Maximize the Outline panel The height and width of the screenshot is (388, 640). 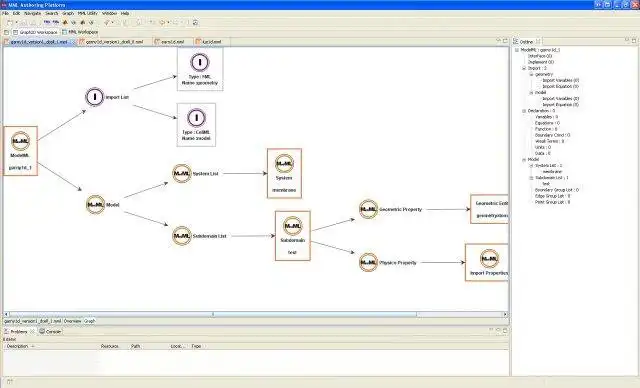634,40
